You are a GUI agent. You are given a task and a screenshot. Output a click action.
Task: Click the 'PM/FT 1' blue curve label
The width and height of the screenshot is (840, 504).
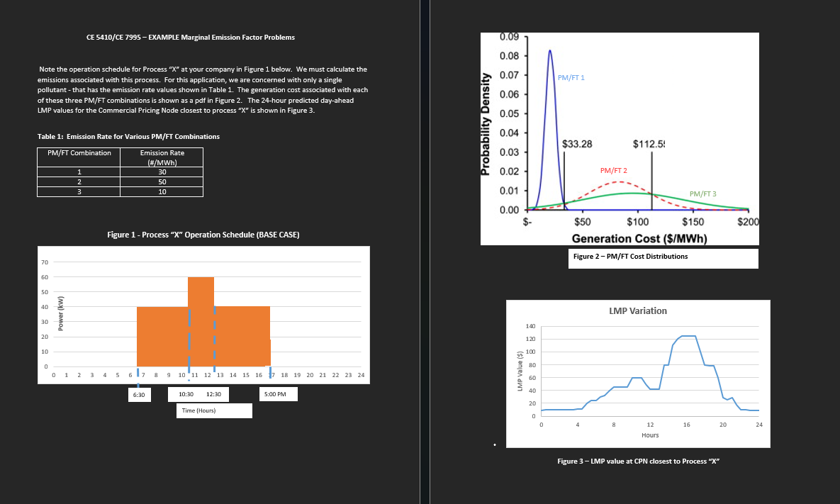pyautogui.click(x=571, y=78)
